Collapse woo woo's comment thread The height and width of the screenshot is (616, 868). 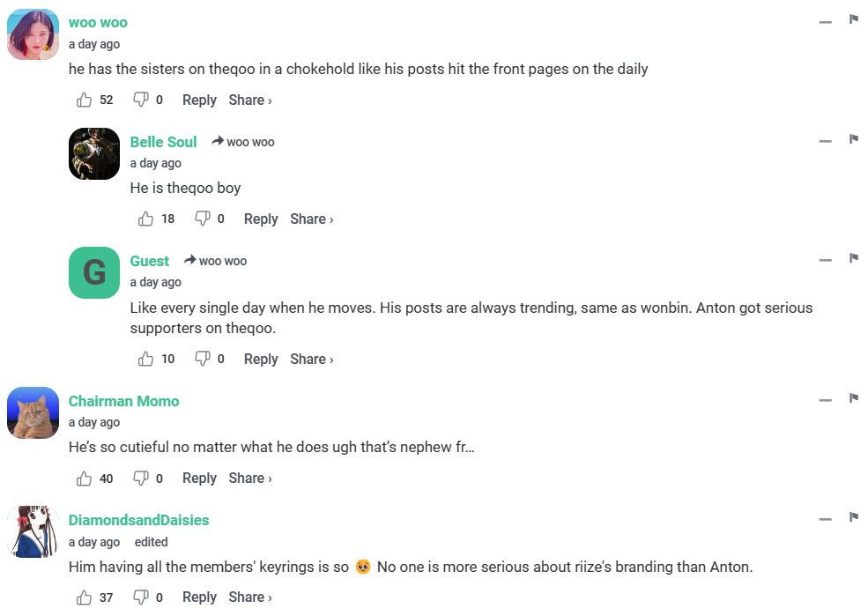(x=825, y=21)
